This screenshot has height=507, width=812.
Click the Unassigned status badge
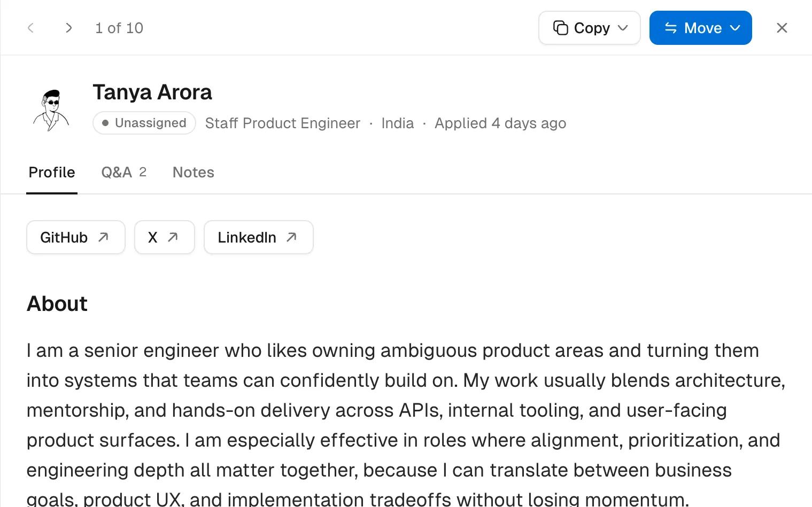(144, 123)
